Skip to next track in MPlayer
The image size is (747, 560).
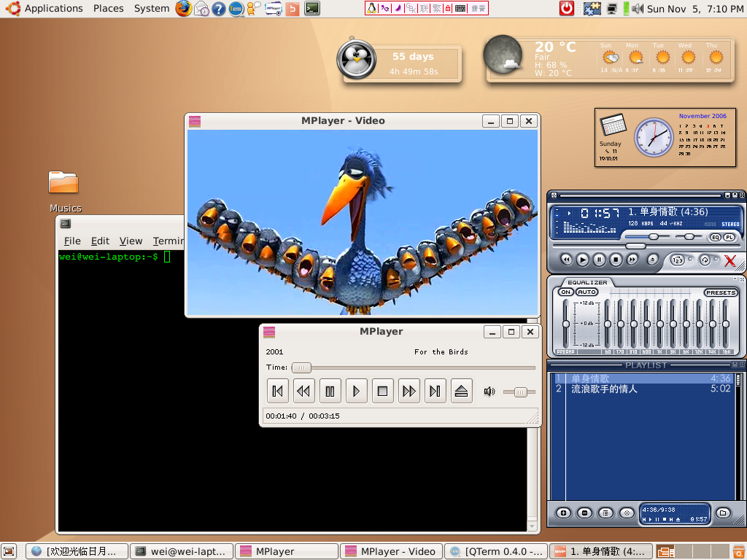(435, 391)
